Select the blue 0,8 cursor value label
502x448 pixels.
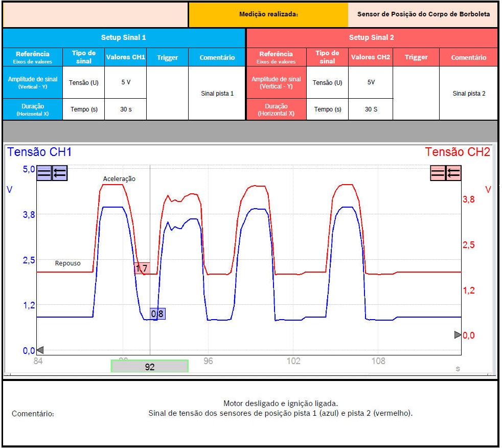(158, 313)
